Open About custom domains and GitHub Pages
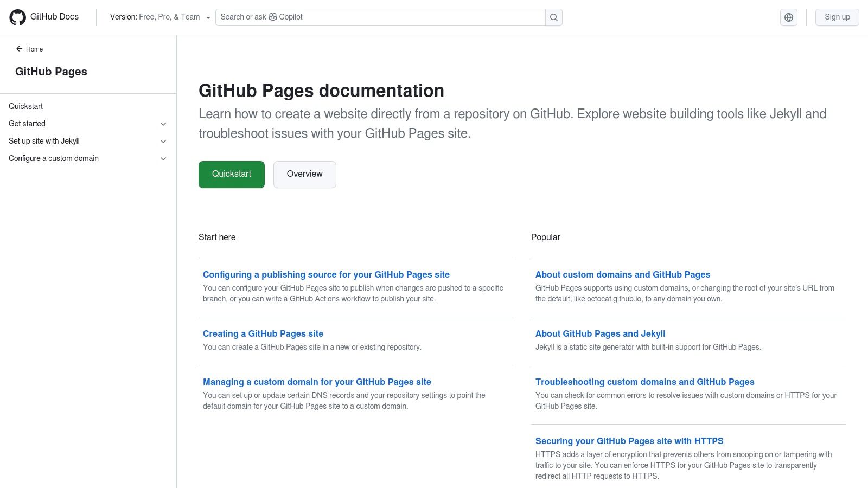Screen dimensions: 868x488 pyautogui.click(x=622, y=274)
